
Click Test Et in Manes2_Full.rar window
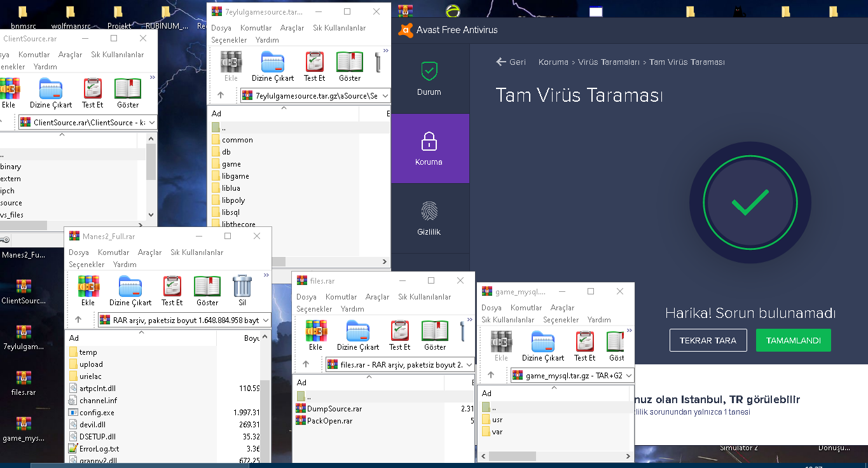point(172,291)
